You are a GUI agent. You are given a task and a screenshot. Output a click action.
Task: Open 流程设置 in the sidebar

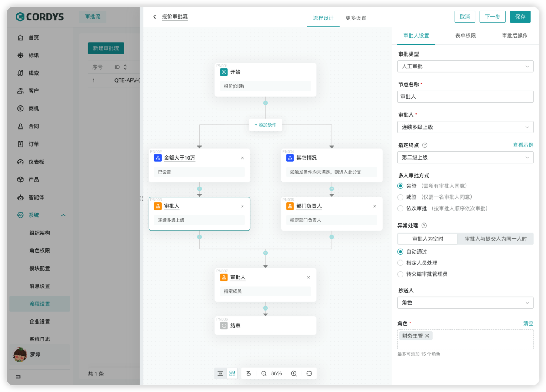click(40, 304)
